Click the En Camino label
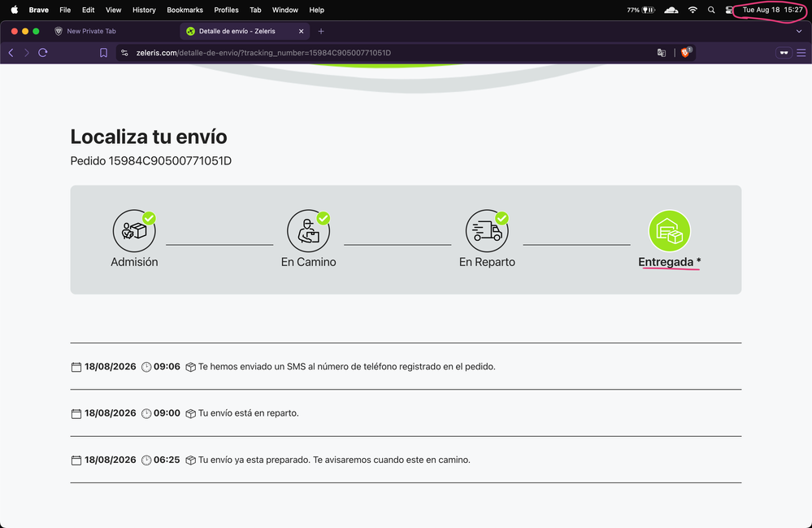812x528 pixels. point(309,262)
